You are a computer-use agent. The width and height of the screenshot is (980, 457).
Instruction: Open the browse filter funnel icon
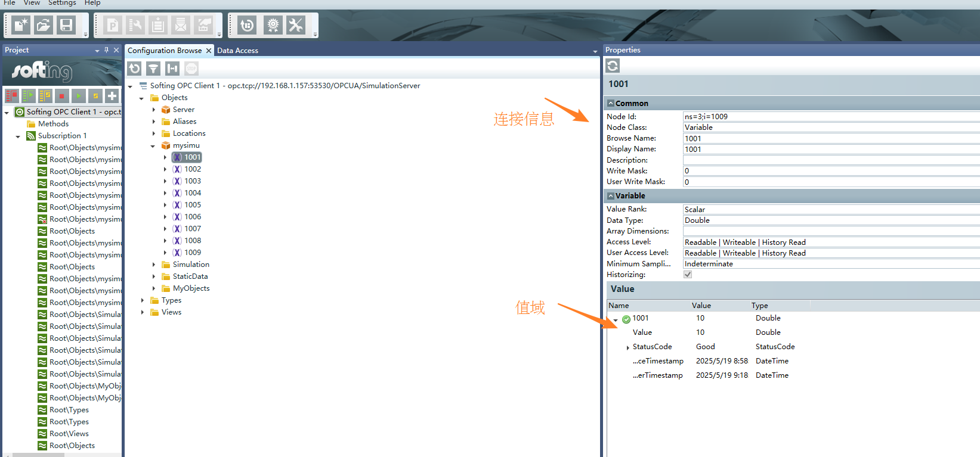pyautogui.click(x=154, y=69)
